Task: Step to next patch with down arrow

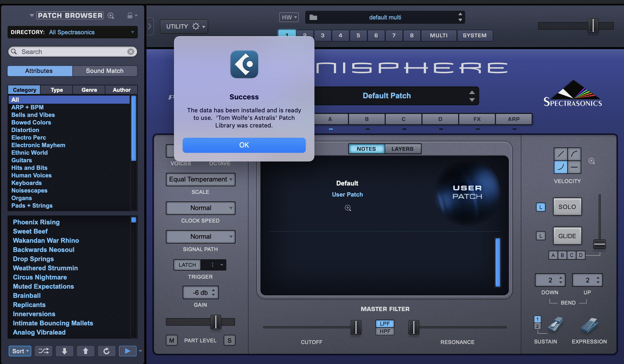Action: coord(65,351)
